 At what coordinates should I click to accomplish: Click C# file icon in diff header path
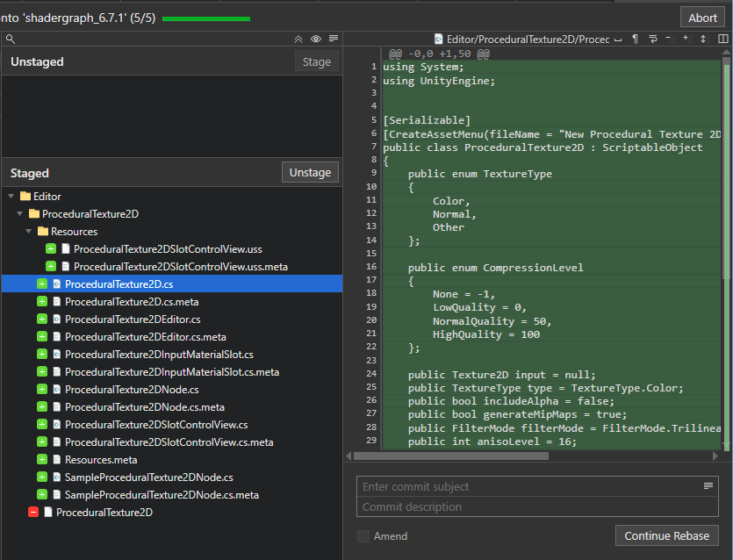[x=439, y=39]
